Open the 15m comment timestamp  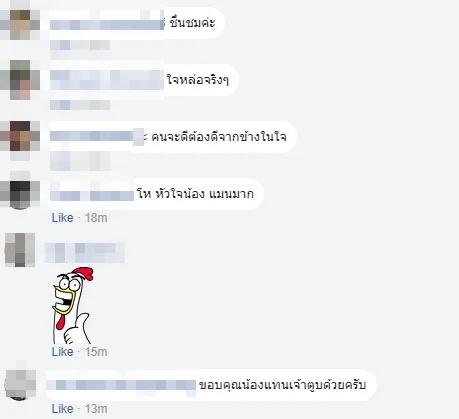coord(96,352)
